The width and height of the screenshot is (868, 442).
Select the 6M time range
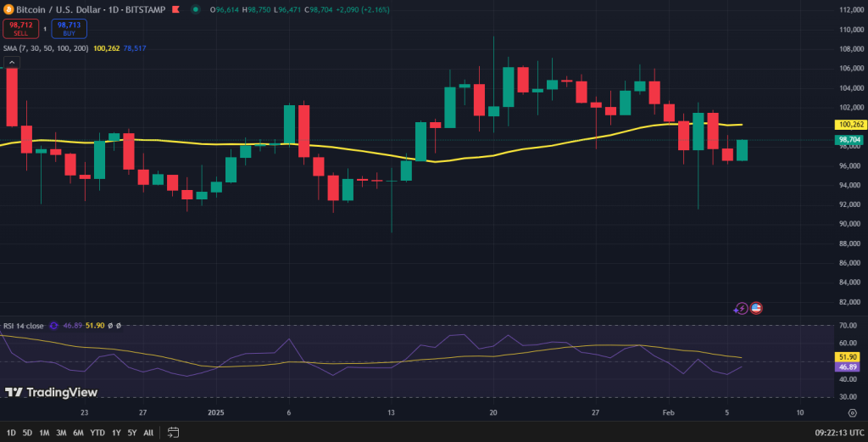point(78,433)
